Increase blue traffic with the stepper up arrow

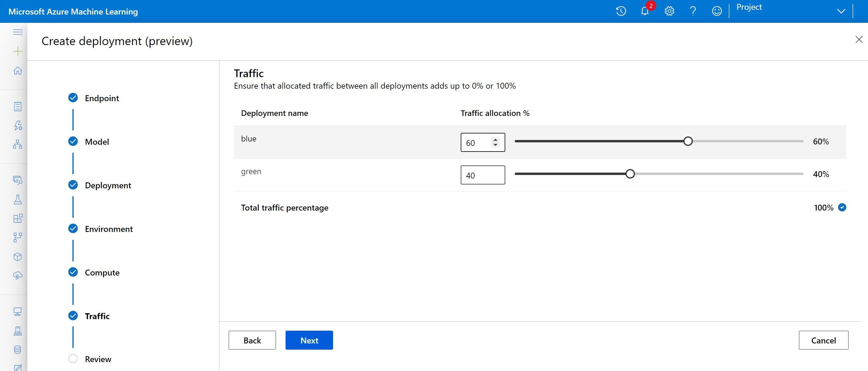tap(495, 139)
